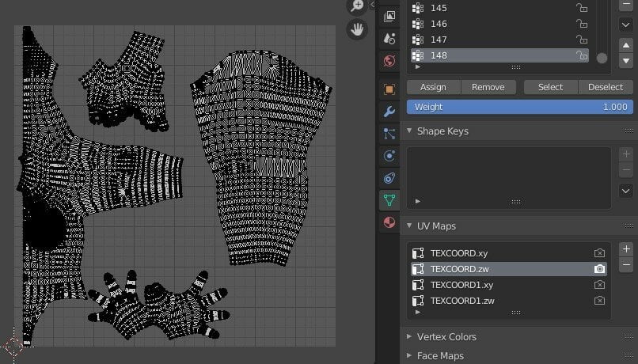638x364 pixels.
Task: Select vertex group 148
Action: [x=499, y=55]
